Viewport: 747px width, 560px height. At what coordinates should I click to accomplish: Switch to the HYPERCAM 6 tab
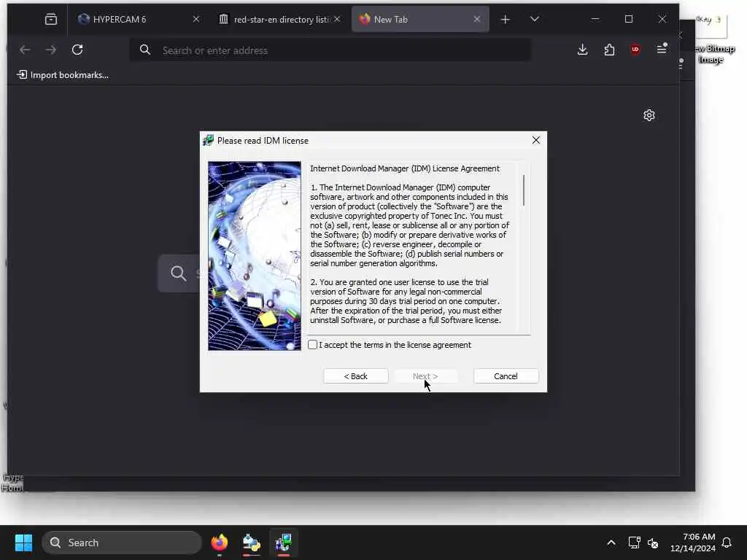click(136, 19)
